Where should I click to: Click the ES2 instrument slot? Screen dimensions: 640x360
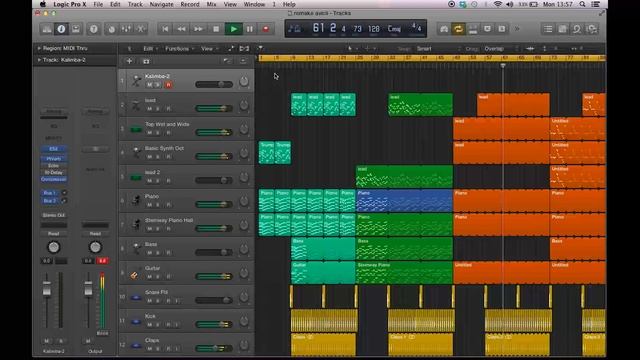coord(53,149)
